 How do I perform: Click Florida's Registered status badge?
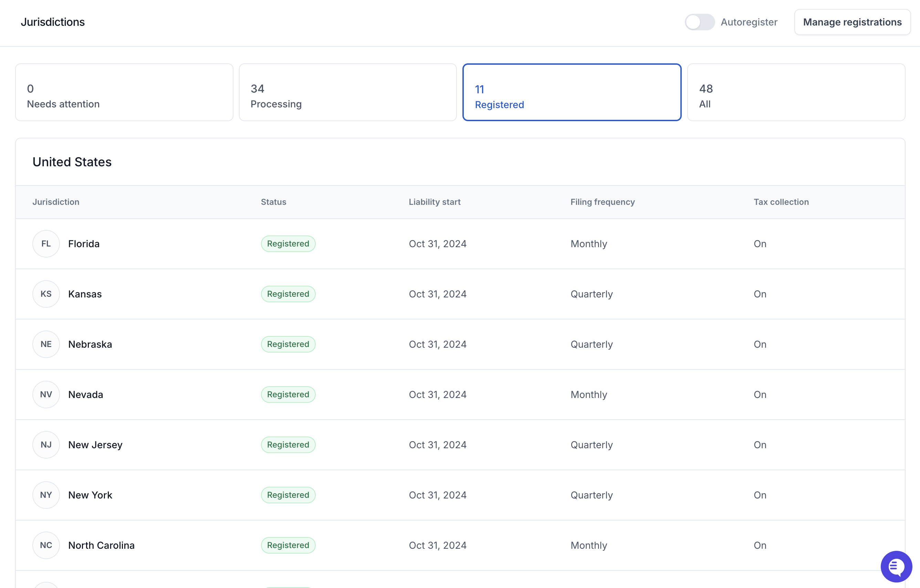(288, 244)
